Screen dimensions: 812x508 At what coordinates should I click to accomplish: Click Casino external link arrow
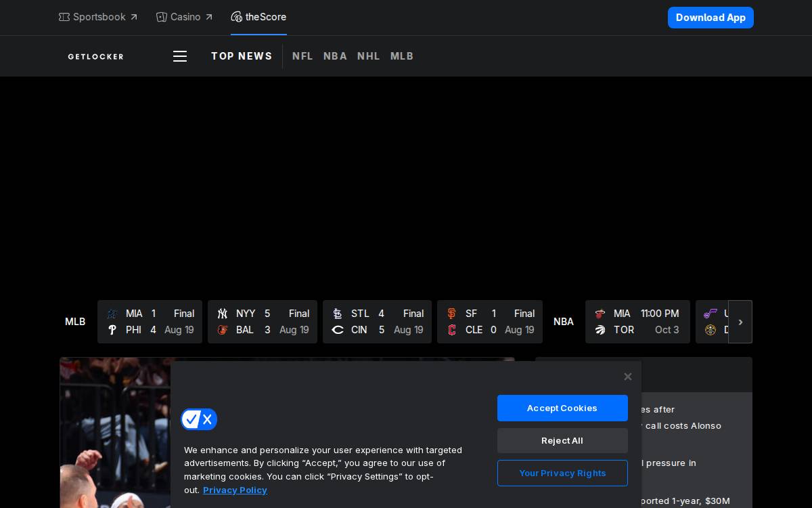pos(208,17)
